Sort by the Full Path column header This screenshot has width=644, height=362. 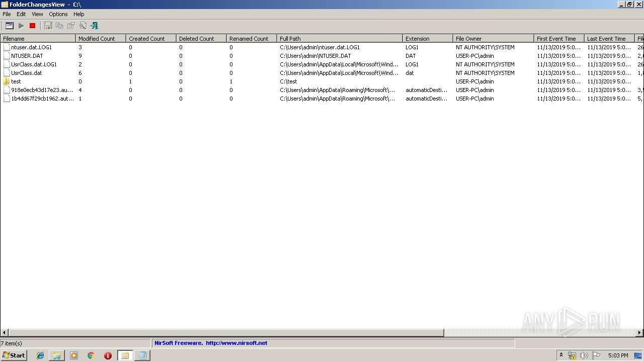[x=340, y=38]
